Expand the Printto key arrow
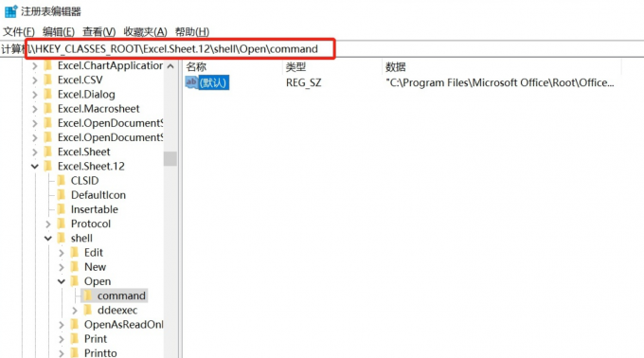Image resolution: width=644 pixels, height=358 pixels. coord(62,353)
